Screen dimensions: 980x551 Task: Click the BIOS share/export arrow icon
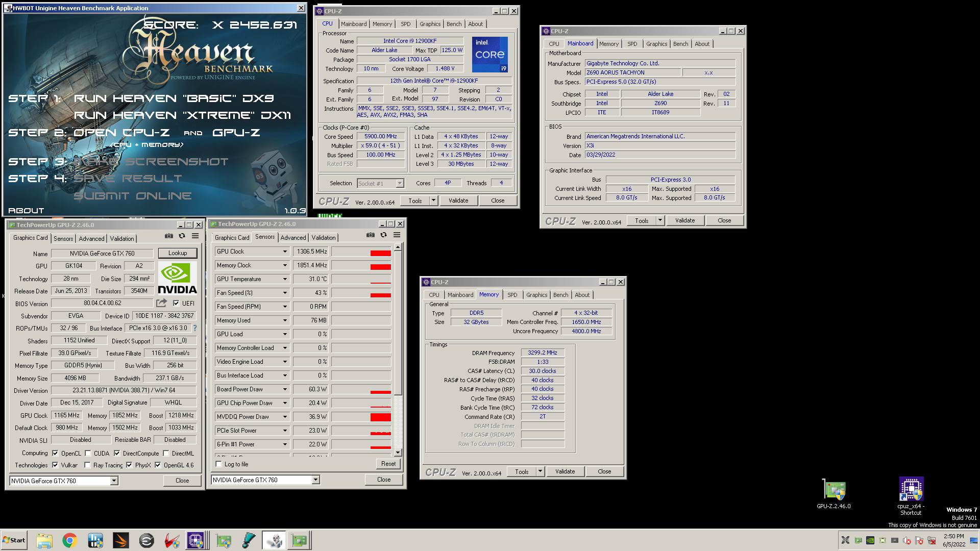(x=162, y=303)
